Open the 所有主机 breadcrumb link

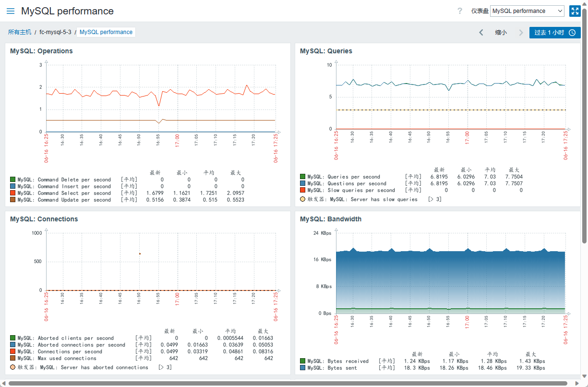[20, 32]
